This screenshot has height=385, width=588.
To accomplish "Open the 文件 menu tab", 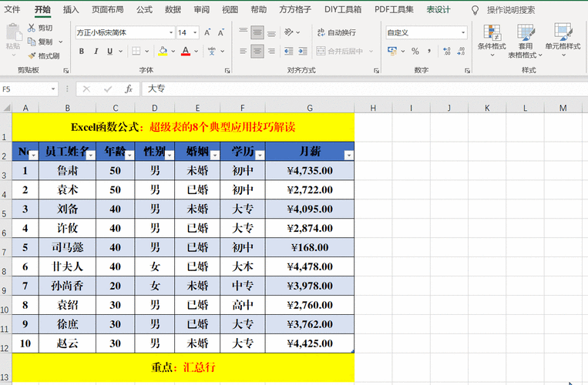I will 12,9.
